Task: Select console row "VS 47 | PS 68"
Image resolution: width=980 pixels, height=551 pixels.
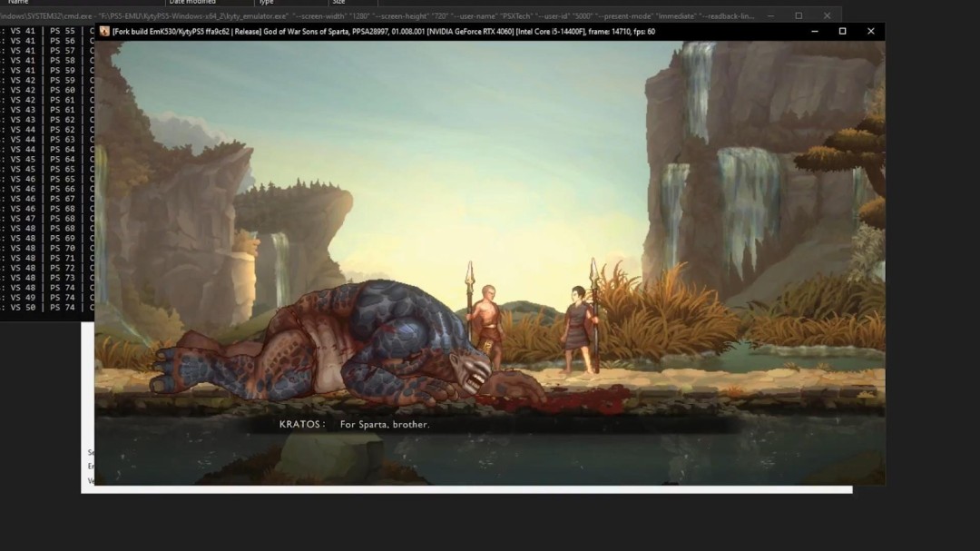Action: click(47, 218)
